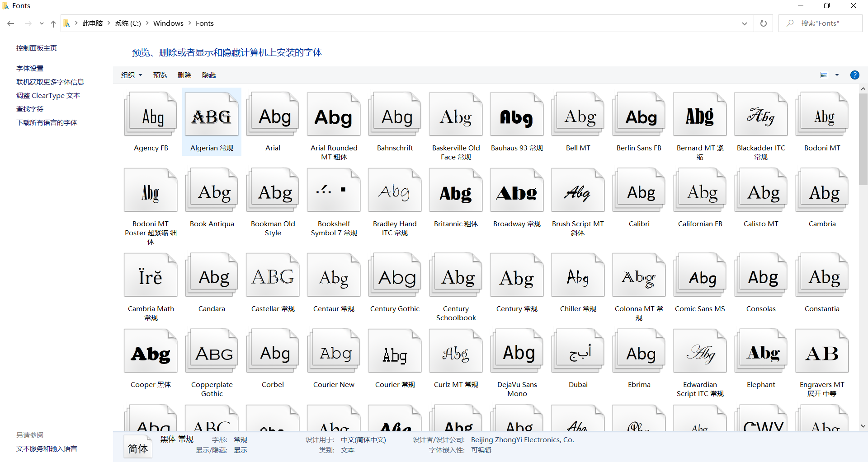The width and height of the screenshot is (868, 462).
Task: Open 查找字符 link
Action: point(30,109)
